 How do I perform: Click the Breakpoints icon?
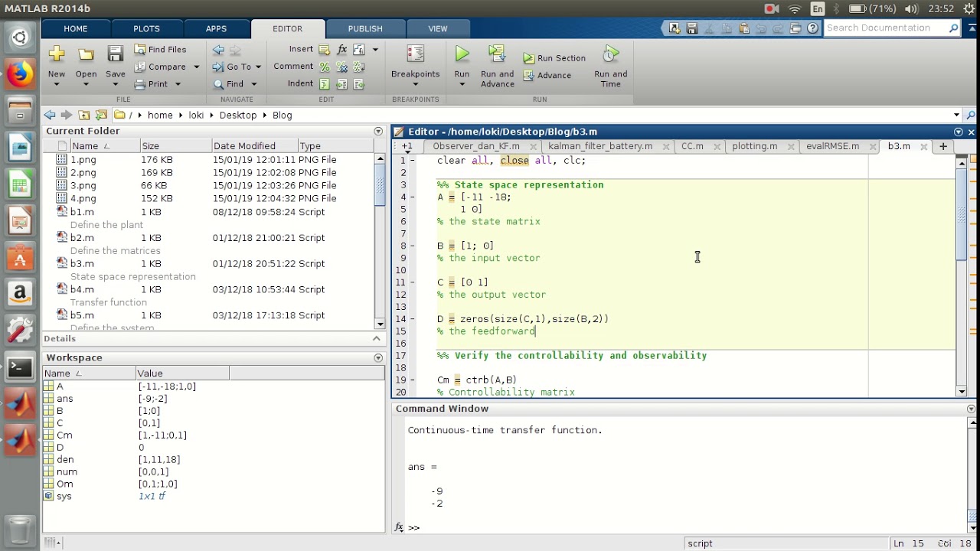(416, 54)
